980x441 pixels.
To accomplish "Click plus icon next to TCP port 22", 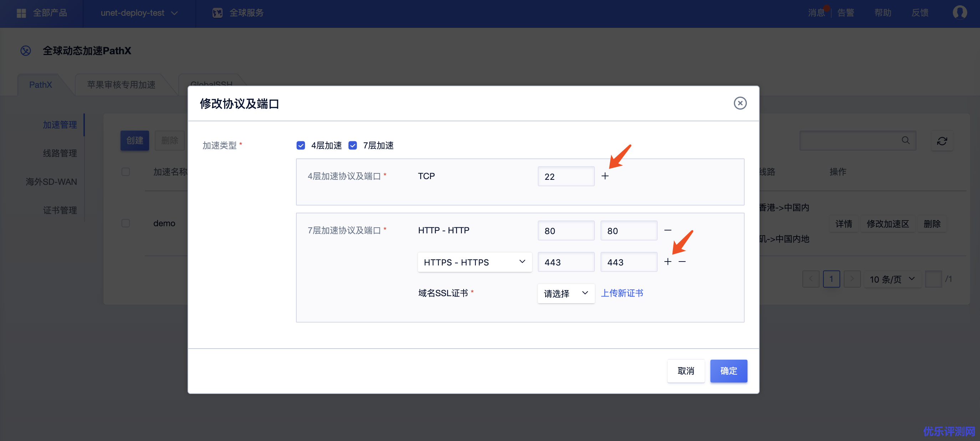I will pos(605,176).
